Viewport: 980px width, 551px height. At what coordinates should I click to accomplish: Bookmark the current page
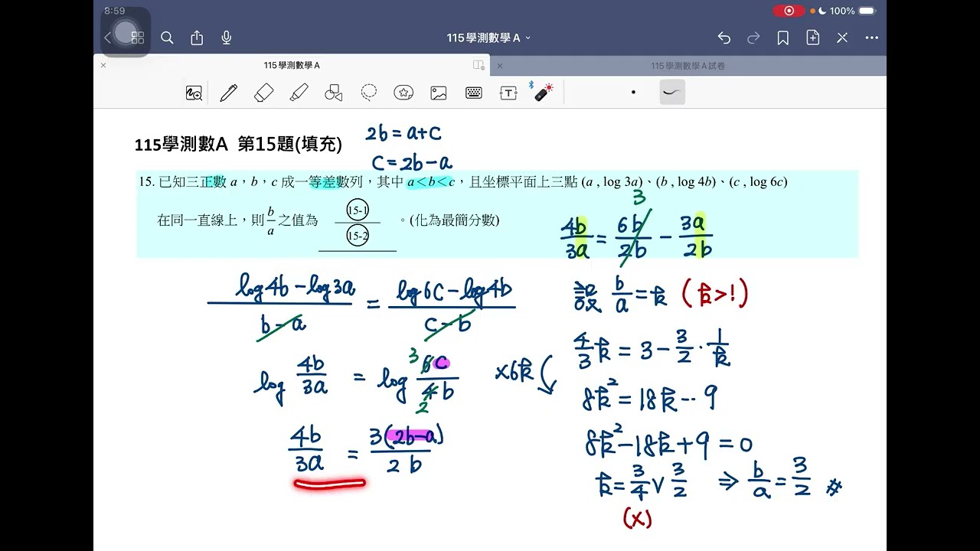[782, 37]
